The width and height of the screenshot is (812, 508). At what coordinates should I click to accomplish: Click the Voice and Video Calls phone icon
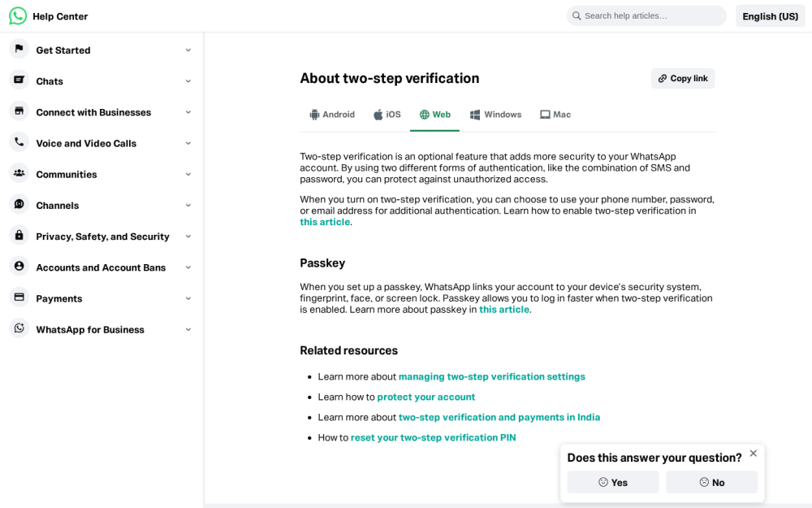point(19,142)
